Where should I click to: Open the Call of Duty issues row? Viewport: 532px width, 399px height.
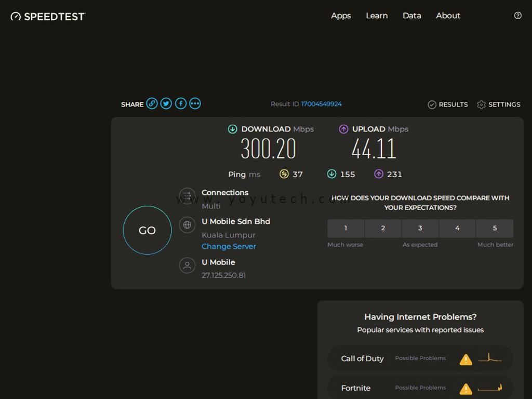[x=420, y=358]
